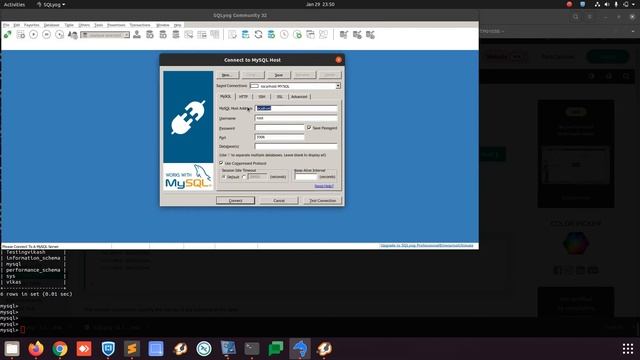Switch to the HTTP tab
This screenshot has height=360, width=640.
pyautogui.click(x=244, y=97)
